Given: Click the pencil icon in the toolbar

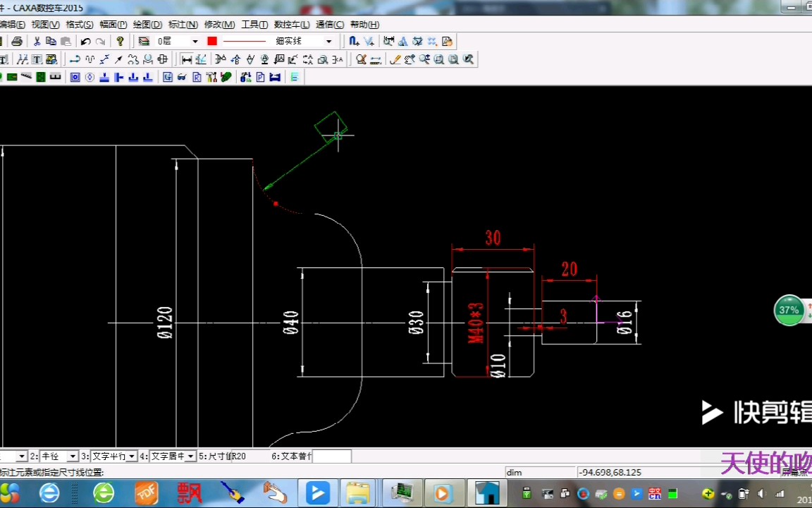Looking at the screenshot, I should point(395,59).
